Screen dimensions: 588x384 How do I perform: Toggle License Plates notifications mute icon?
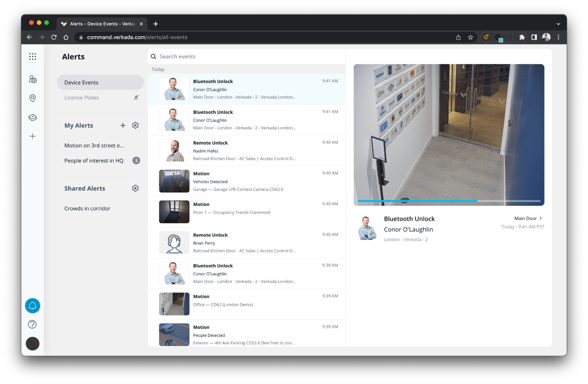pyautogui.click(x=136, y=97)
